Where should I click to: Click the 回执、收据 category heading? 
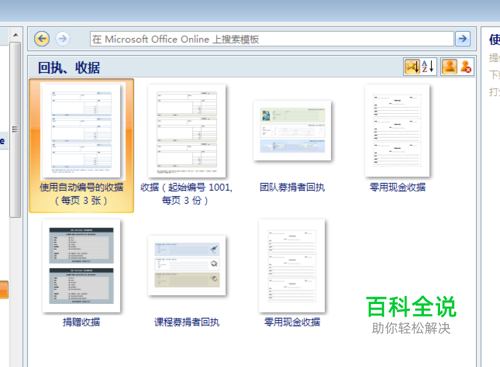click(69, 68)
